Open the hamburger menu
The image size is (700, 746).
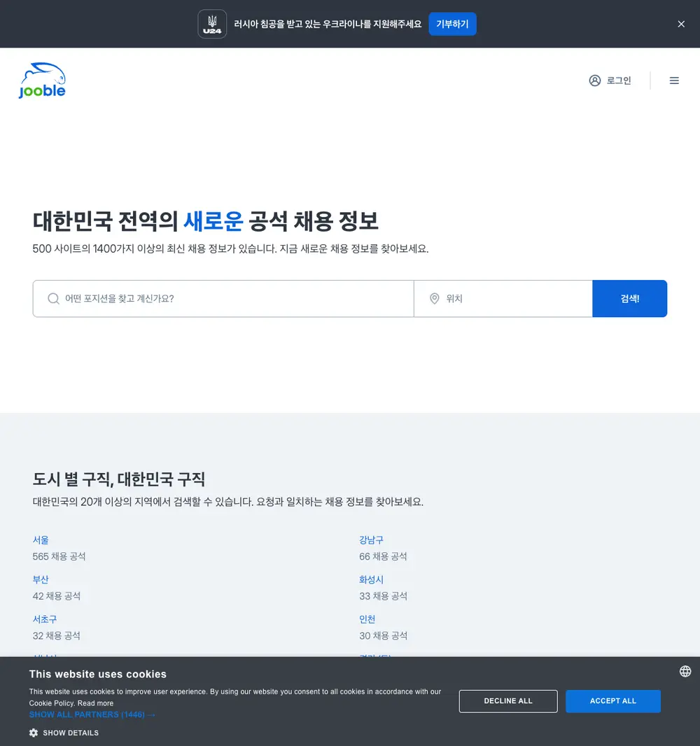[674, 80]
